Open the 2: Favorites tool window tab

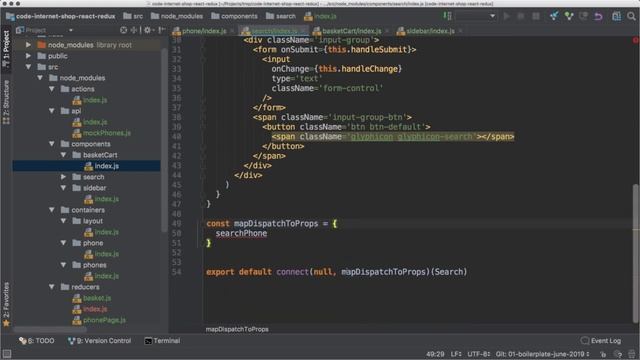6,304
